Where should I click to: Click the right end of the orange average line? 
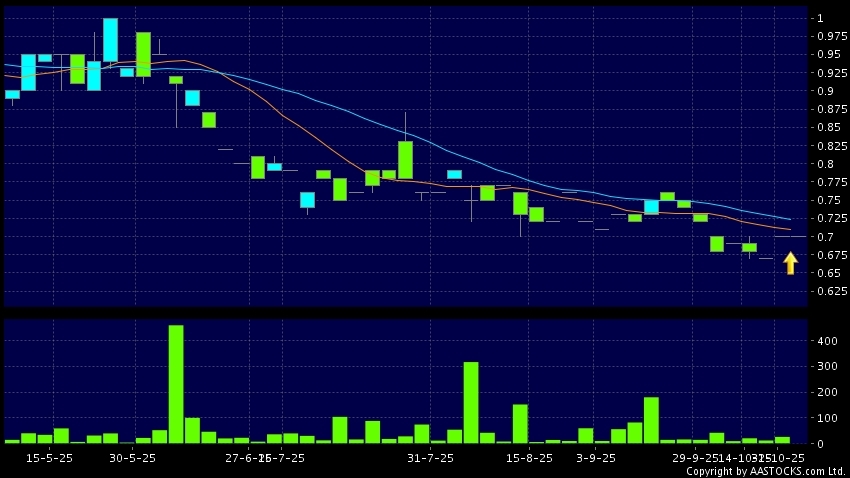(789, 230)
